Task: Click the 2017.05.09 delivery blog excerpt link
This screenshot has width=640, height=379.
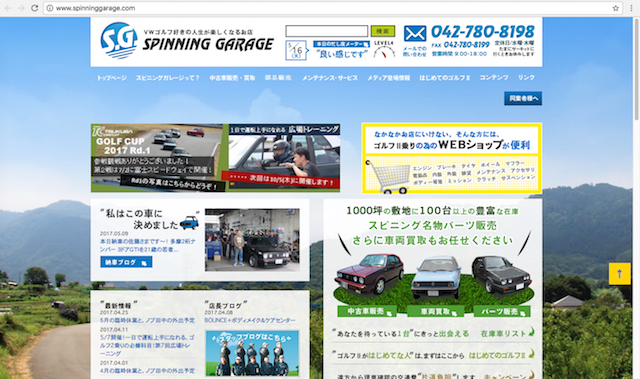Action: [x=147, y=245]
